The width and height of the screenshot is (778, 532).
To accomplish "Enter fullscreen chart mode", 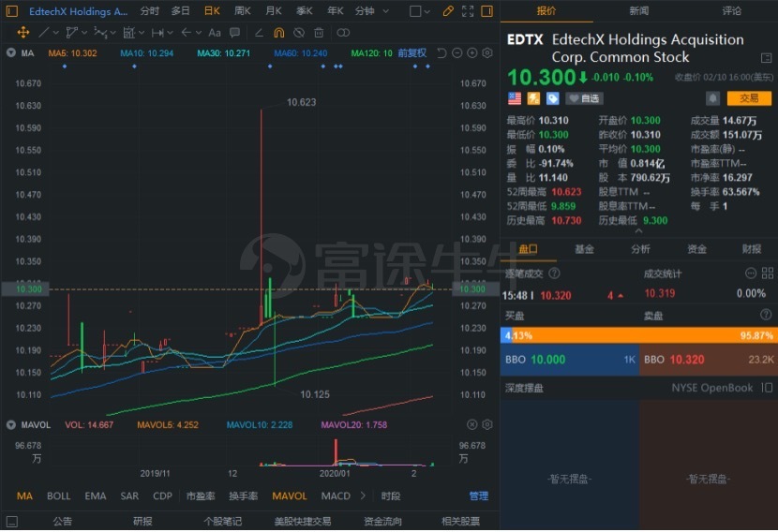I will 468,11.
